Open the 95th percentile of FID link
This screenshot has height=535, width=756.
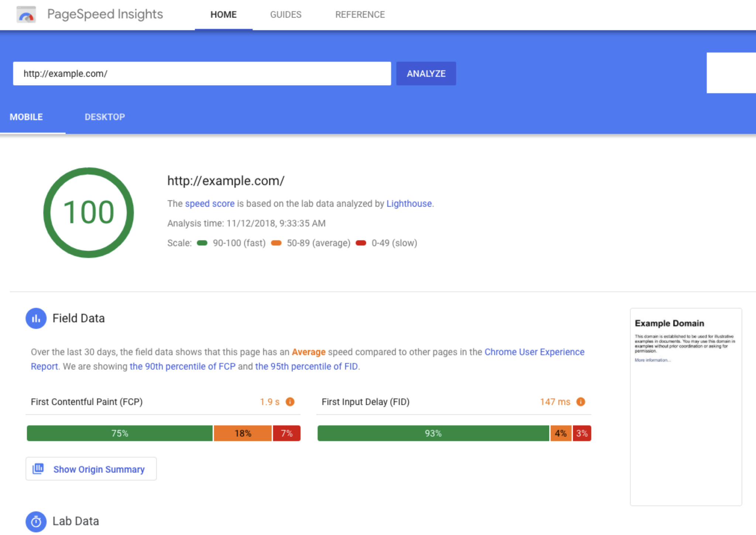[306, 366]
